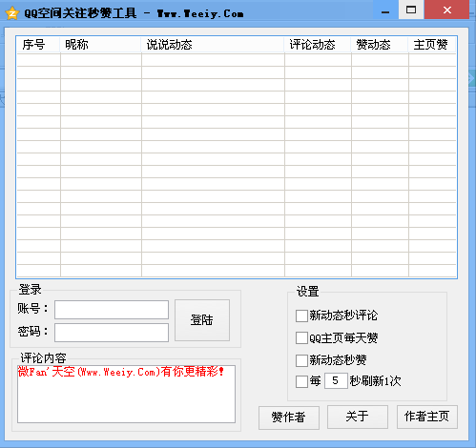Click the 赞动态 column header
Screen dimensions: 476x448
coord(380,45)
